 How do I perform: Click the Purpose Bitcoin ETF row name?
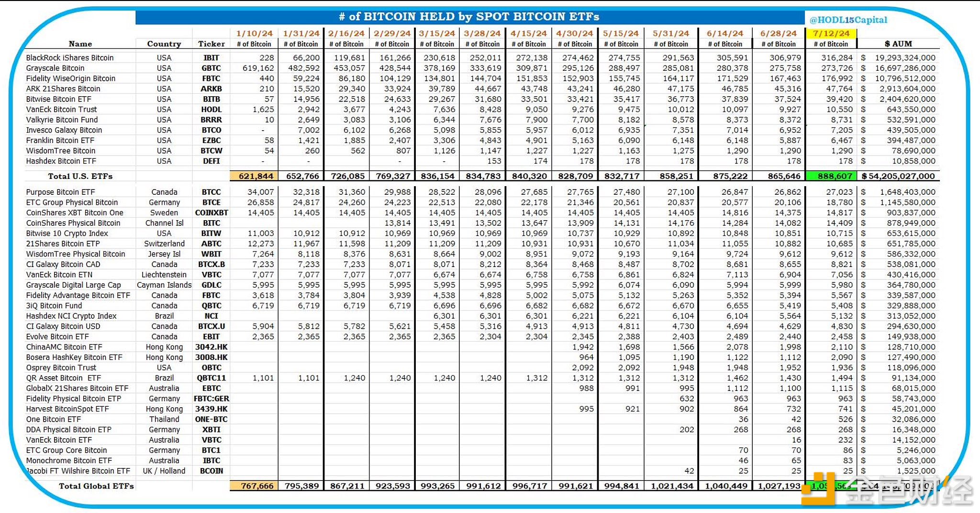click(60, 192)
